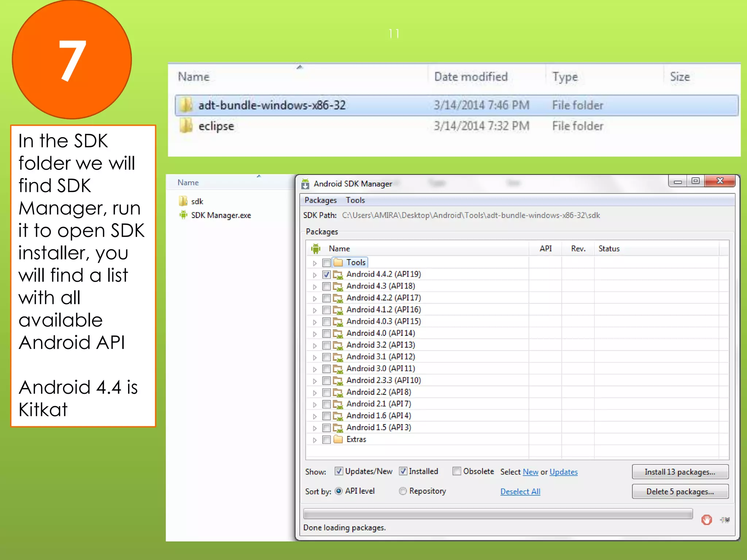This screenshot has width=747, height=560.
Task: Click the loading progress bar
Action: tap(498, 514)
